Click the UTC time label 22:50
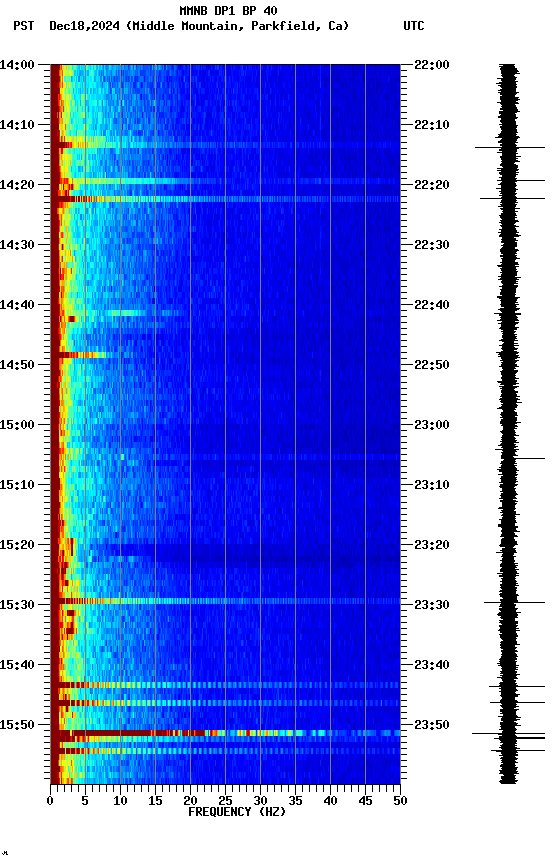The height and width of the screenshot is (864, 552). click(432, 365)
